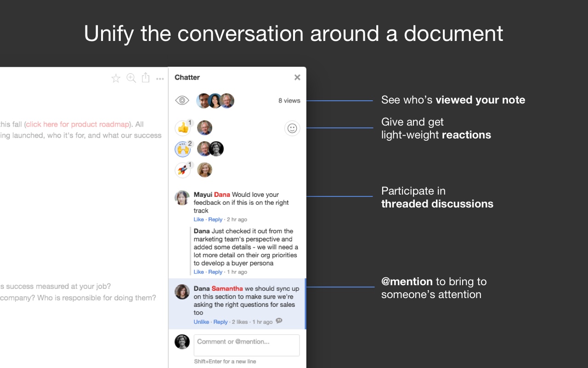Close the Chatter panel
Viewport: 588px width, 368px height.
297,77
